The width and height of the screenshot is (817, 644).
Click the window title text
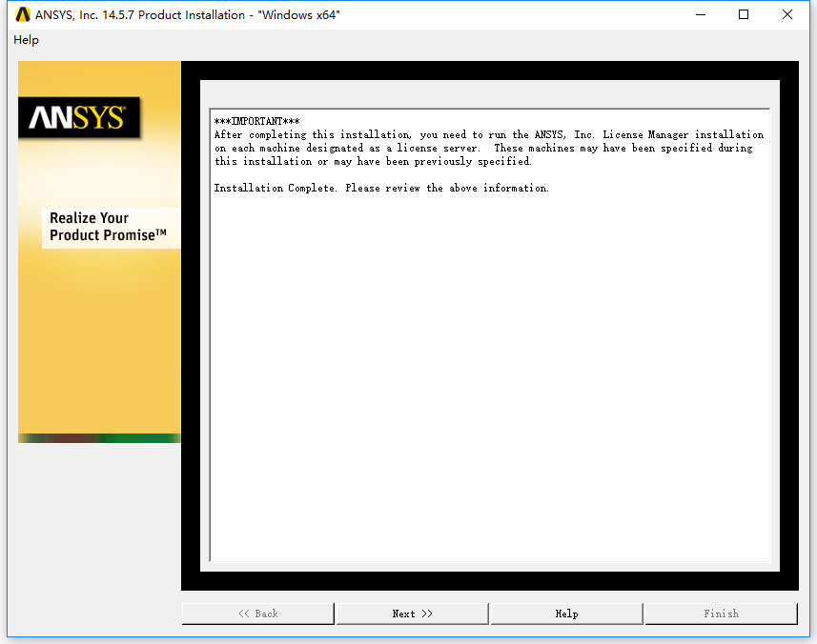(188, 15)
